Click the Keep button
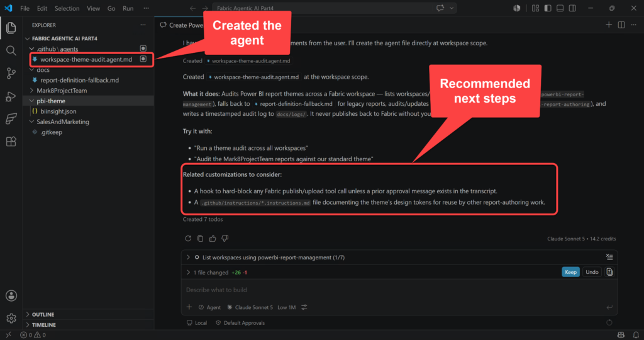 coord(570,272)
